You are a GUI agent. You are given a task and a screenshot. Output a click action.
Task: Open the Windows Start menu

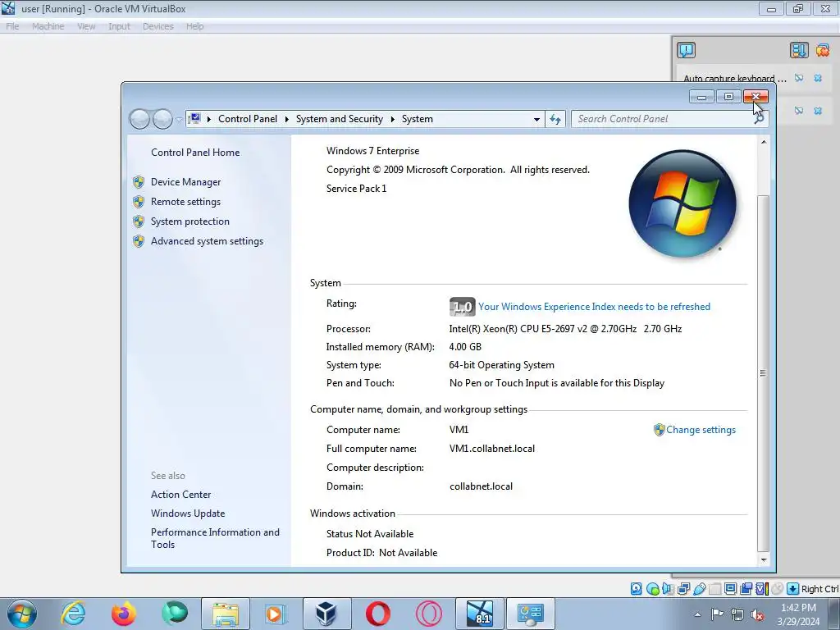pos(22,614)
